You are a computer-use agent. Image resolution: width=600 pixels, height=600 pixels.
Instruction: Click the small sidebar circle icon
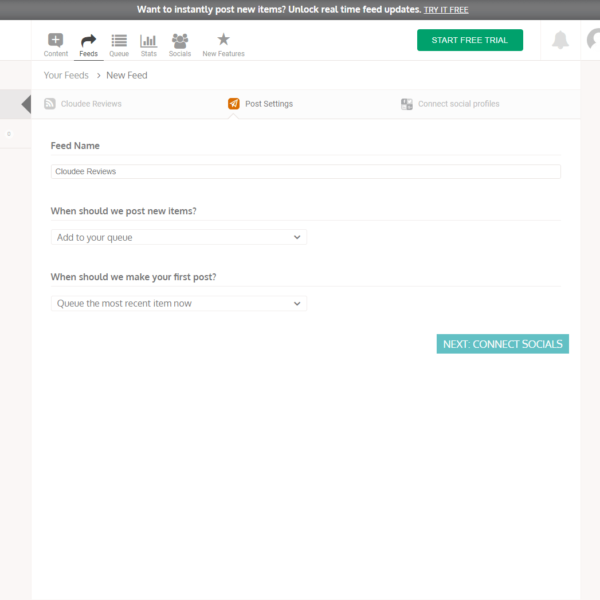coord(9,134)
